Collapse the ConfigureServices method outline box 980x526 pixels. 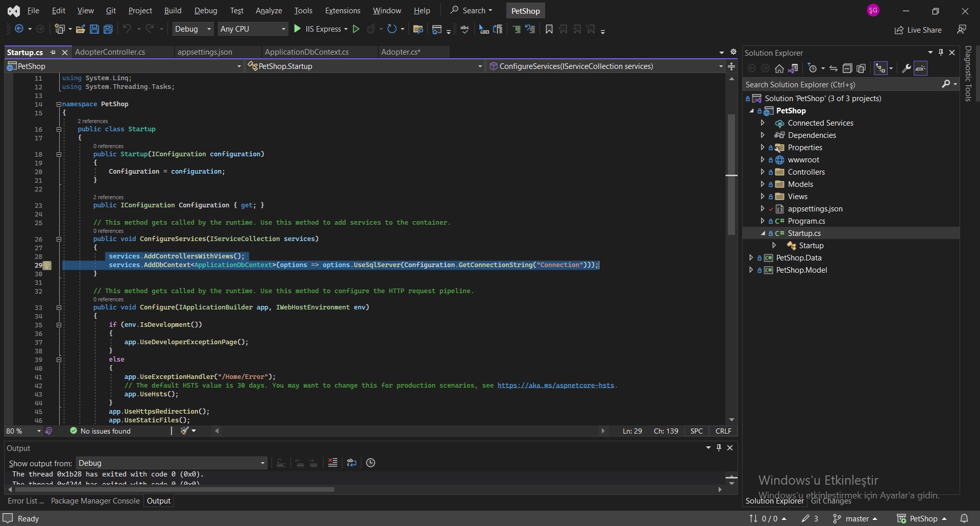[x=59, y=239]
